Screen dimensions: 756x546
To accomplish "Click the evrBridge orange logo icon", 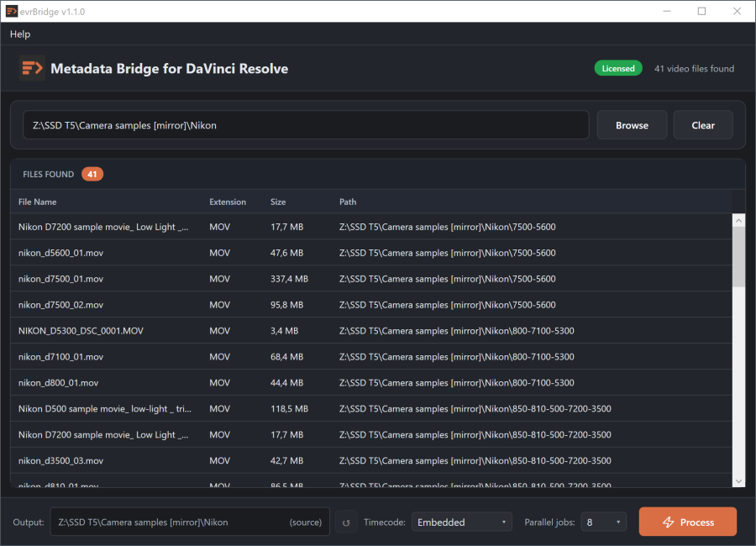I will 32,68.
